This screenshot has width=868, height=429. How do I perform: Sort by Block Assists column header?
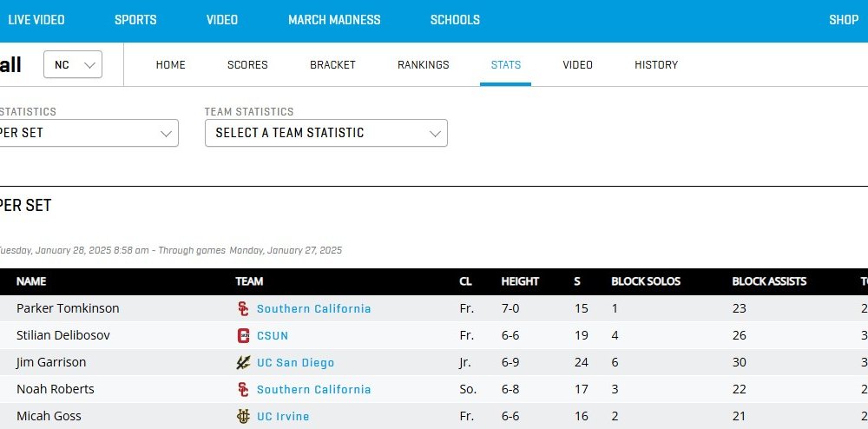[x=769, y=281]
